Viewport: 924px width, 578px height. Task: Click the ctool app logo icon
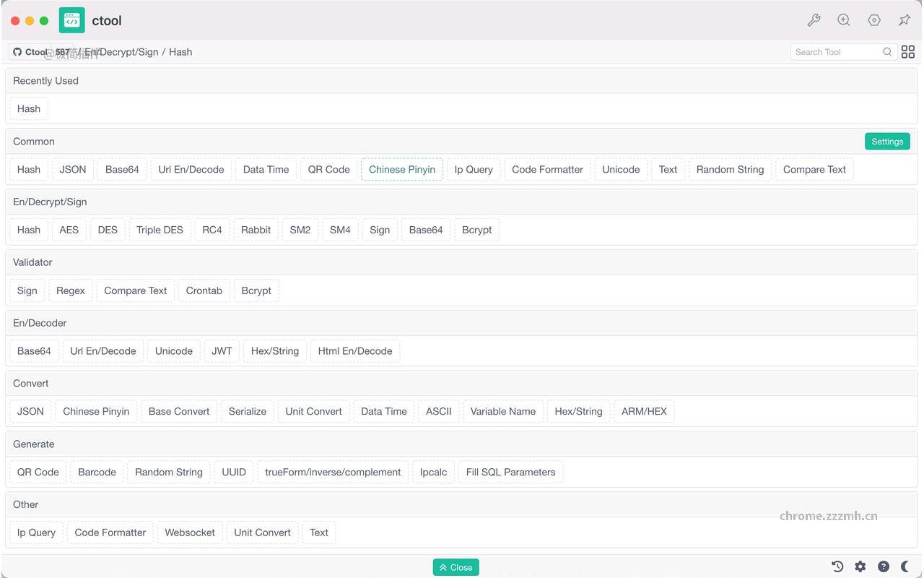(x=71, y=20)
